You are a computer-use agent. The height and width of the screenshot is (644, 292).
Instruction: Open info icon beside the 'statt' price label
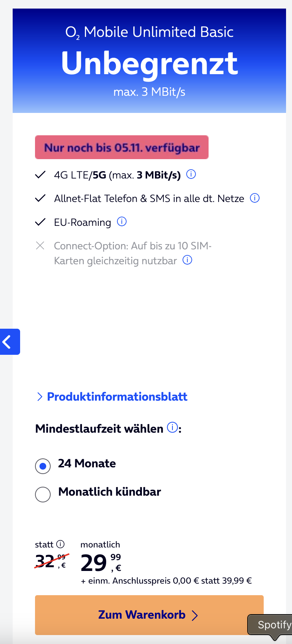point(60,544)
